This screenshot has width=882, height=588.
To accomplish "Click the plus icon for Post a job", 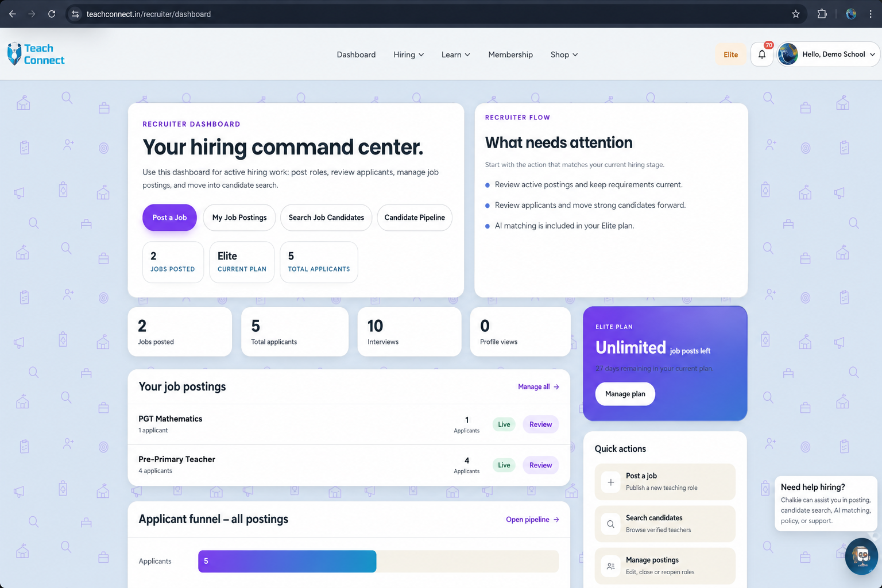I will coord(611,482).
